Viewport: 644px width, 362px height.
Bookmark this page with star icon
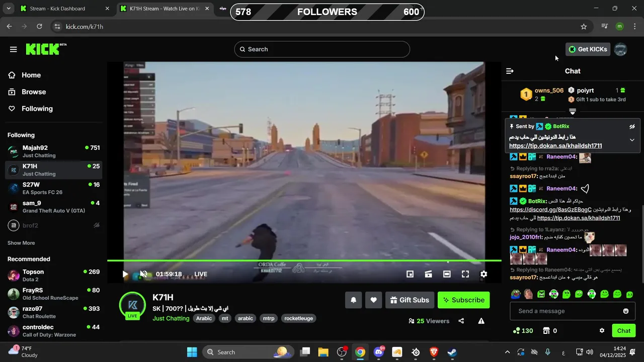[584, 27]
